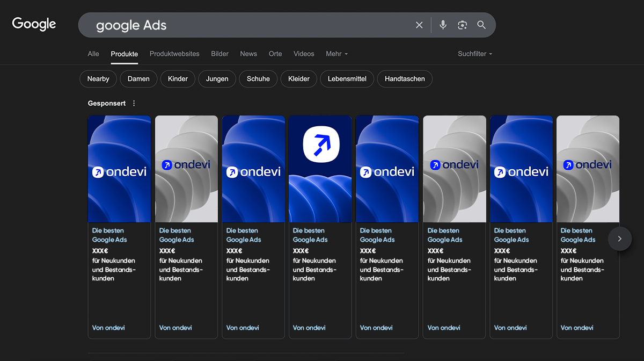Viewport: 644px width, 361px height.
Task: Expand the Mehr dropdown
Action: [x=337, y=54]
